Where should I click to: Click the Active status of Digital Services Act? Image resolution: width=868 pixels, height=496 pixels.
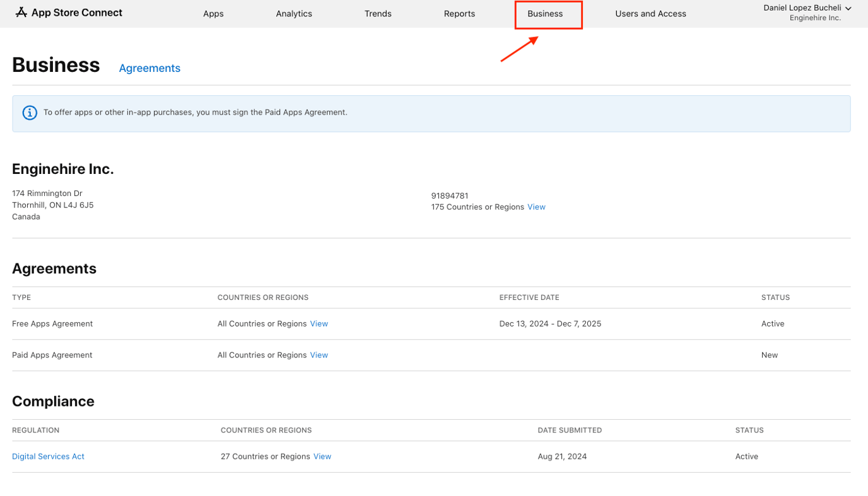(x=747, y=456)
